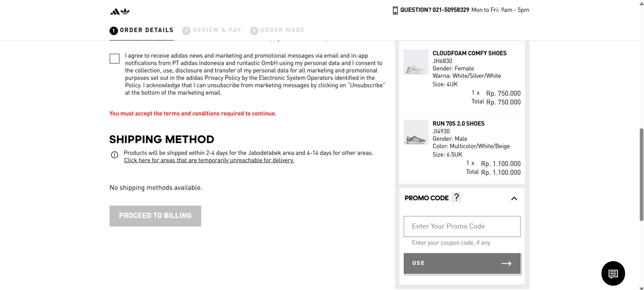Open the Order Made step tab
Image resolution: width=644 pixels, height=290 pixels.
coord(282,30)
